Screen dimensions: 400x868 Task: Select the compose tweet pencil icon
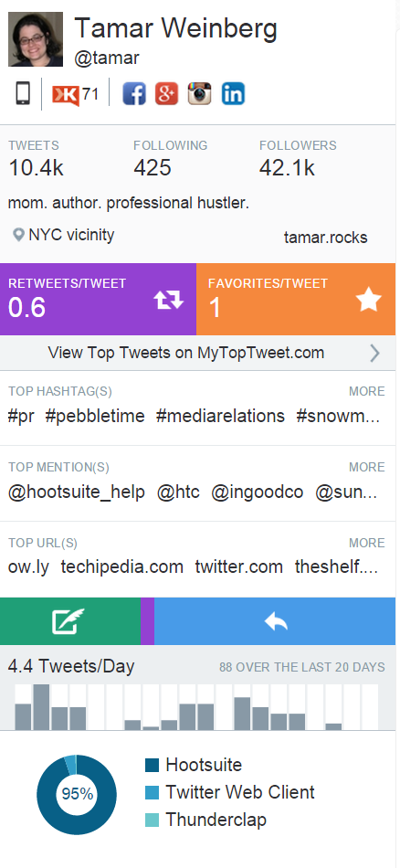[x=68, y=620]
